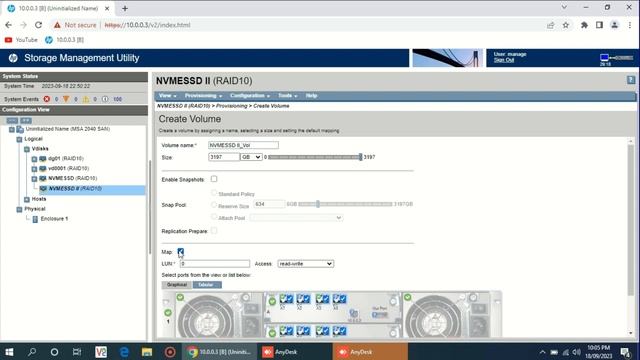This screenshot has width=640, height=360.
Task: Expand the Hosts tree node
Action: 27,199
